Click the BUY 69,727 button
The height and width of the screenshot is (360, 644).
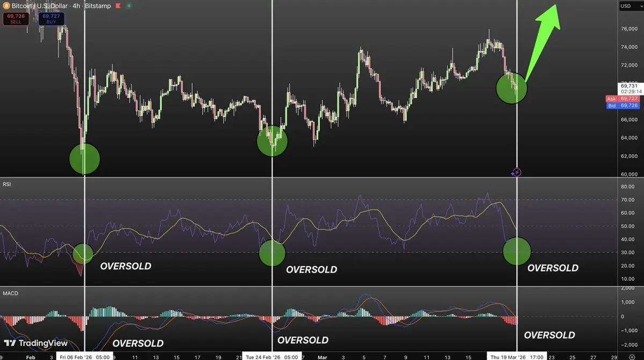tap(51, 19)
